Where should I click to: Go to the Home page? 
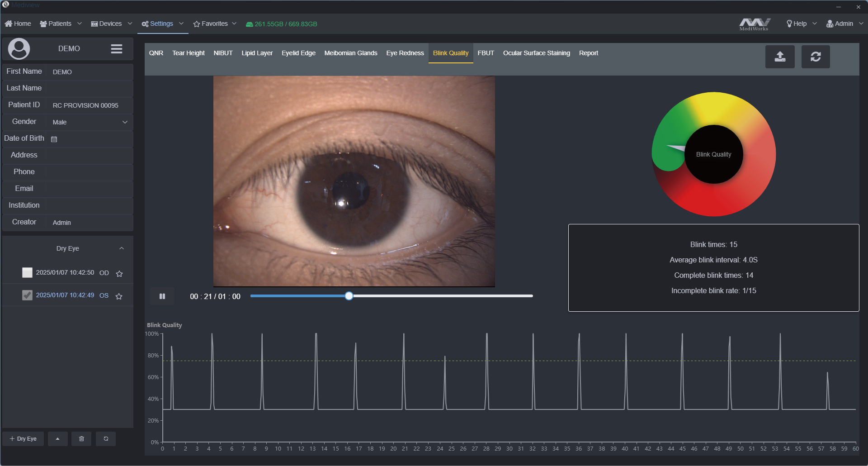18,24
